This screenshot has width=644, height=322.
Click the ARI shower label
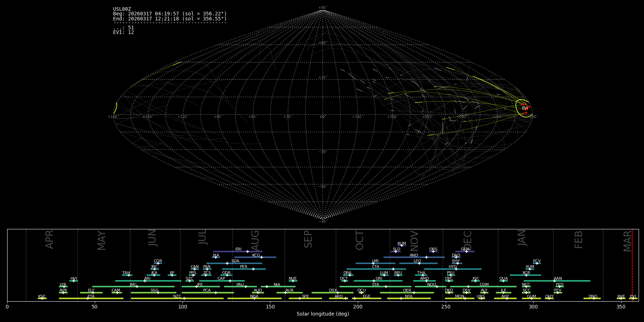[147, 278]
